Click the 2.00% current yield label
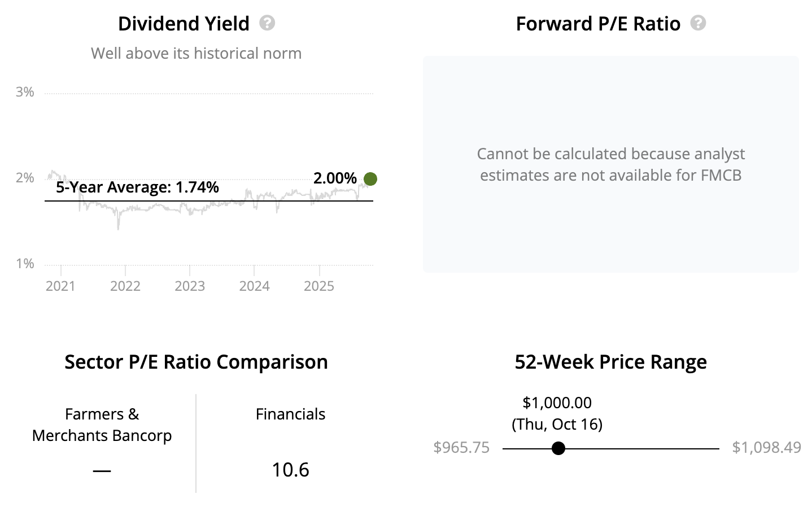The height and width of the screenshot is (507, 812). 335,178
